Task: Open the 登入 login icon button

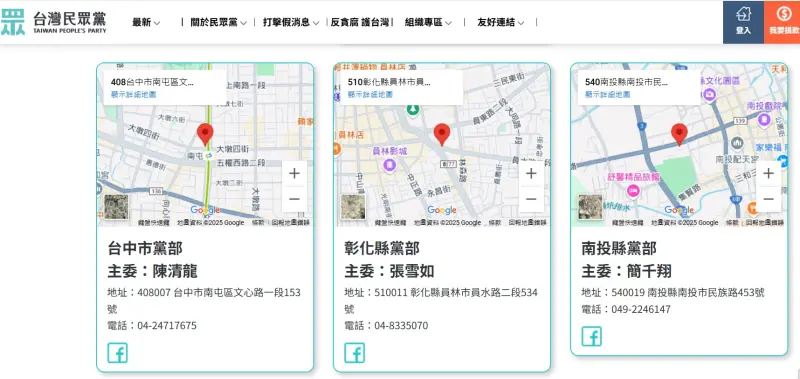Action: pos(743,22)
